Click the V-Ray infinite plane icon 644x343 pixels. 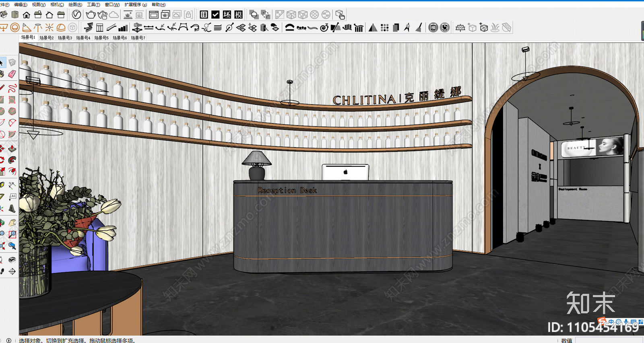click(x=460, y=27)
